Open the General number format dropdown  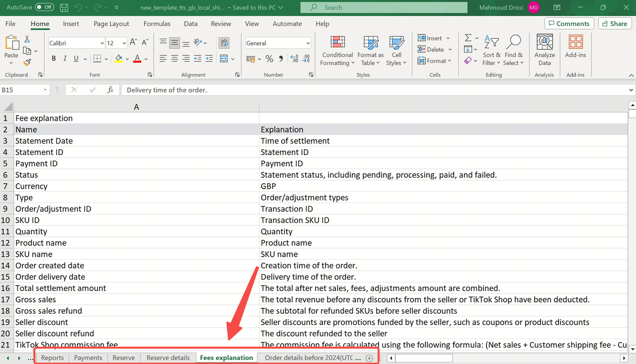click(x=308, y=43)
